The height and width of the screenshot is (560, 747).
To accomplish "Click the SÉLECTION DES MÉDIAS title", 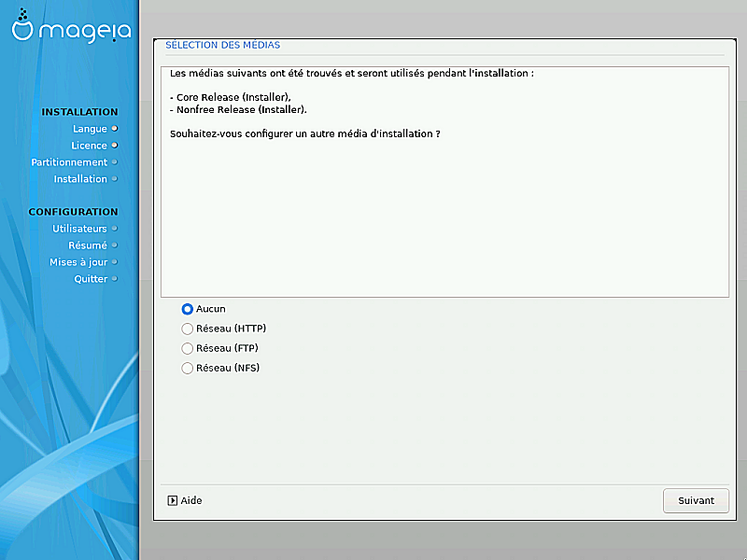I will [222, 45].
